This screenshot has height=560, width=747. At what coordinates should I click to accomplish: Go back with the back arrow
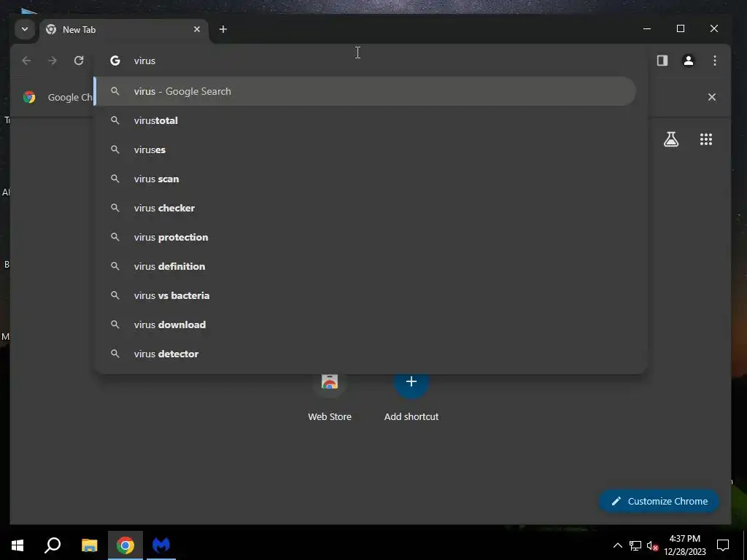27,61
